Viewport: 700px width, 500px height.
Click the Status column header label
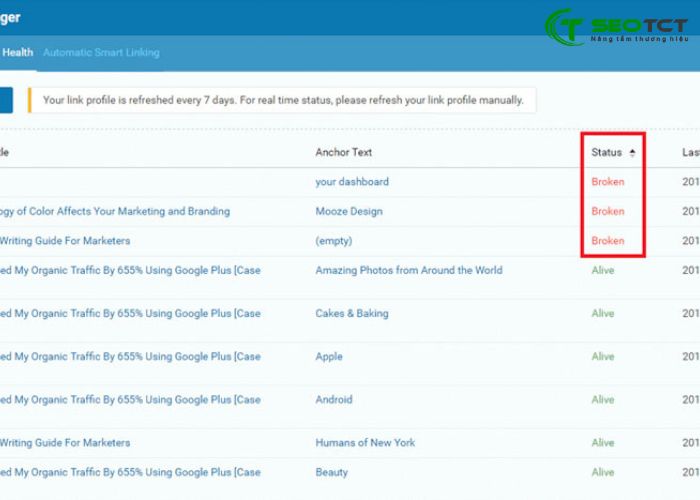point(606,153)
